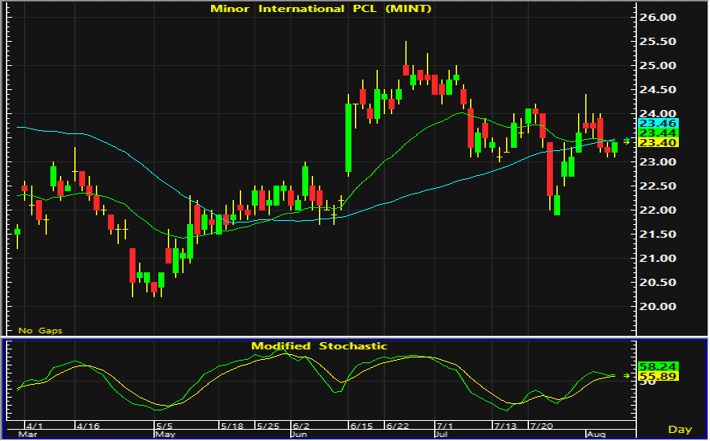This screenshot has width=710, height=441.
Task: Click the Jul month label
Action: click(x=441, y=435)
